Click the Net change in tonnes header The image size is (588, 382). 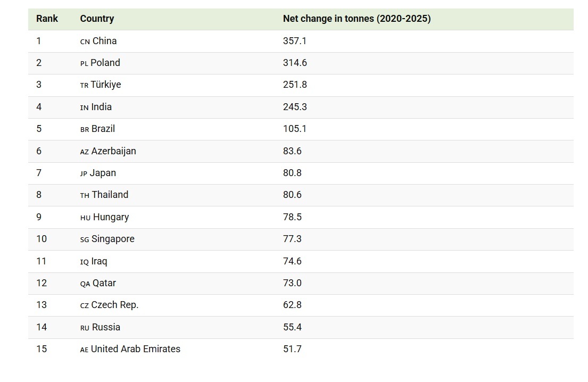click(x=357, y=19)
